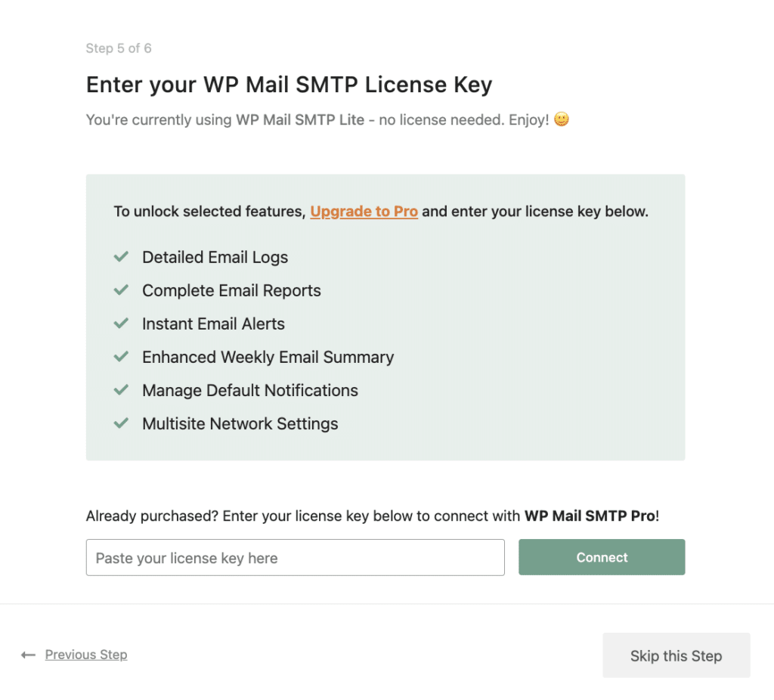Skip this Step of the wizard
The image size is (774, 700).
[676, 655]
